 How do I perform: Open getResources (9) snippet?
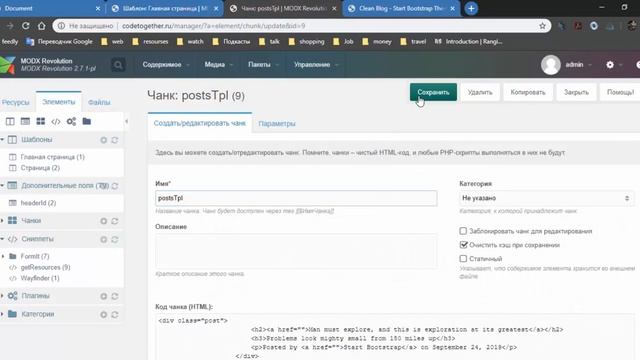pyautogui.click(x=45, y=267)
